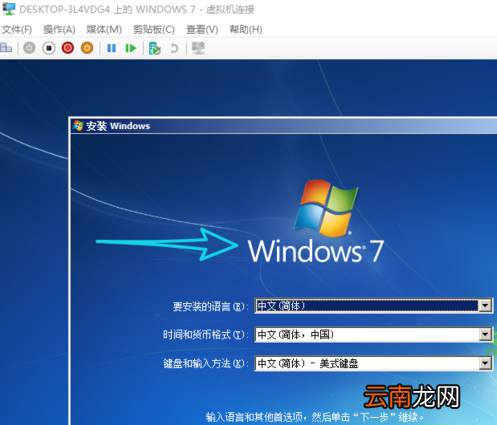This screenshot has width=497, height=425.
Task: Click the 安装 Windows title text
Action: click(x=118, y=126)
